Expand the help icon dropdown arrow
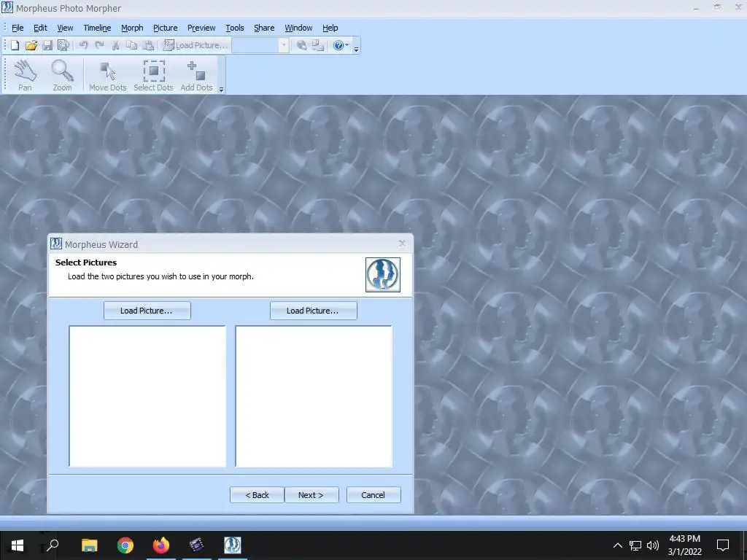Image resolution: width=747 pixels, height=560 pixels. [347, 45]
